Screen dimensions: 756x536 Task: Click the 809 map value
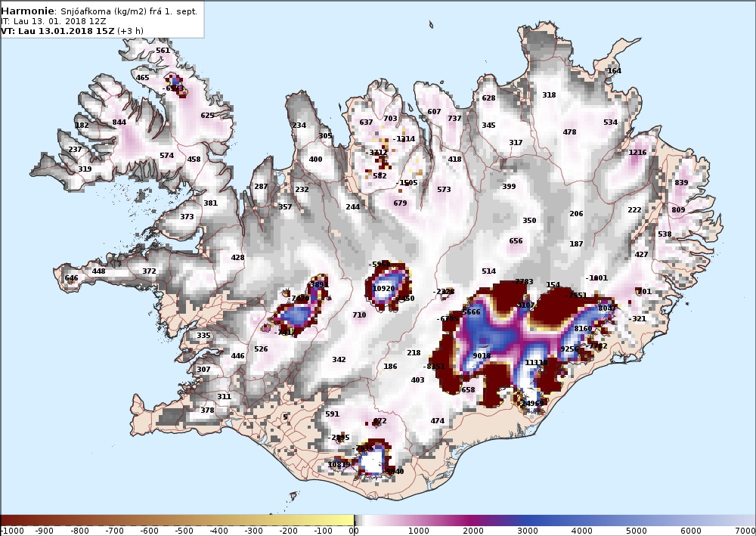click(x=678, y=210)
